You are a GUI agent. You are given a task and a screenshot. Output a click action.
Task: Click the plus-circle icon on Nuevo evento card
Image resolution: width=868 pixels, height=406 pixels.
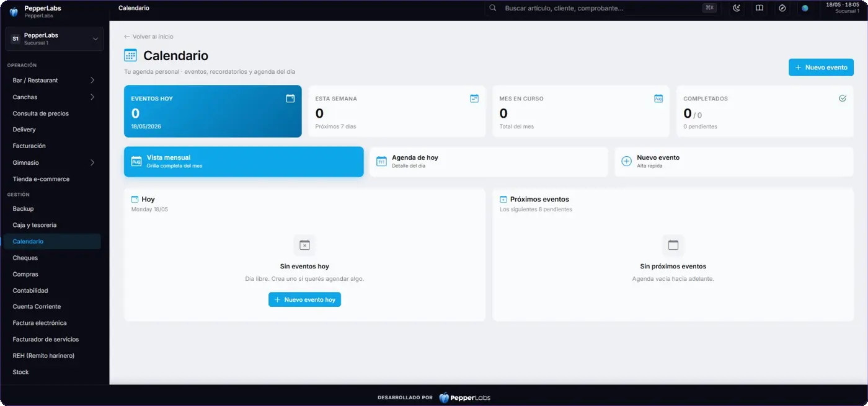(626, 161)
